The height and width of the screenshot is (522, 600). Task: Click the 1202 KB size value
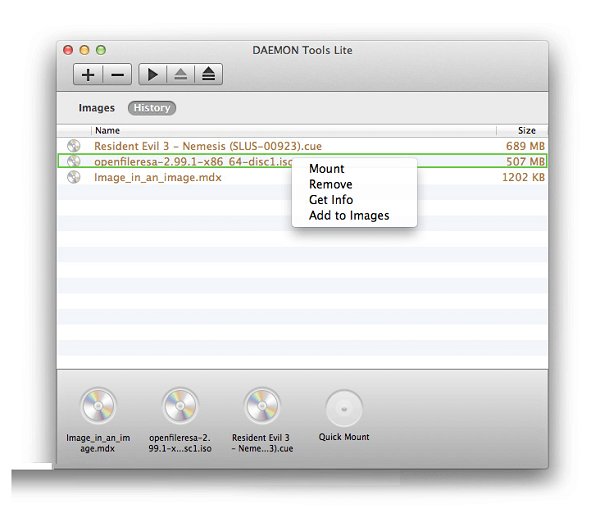(523, 177)
